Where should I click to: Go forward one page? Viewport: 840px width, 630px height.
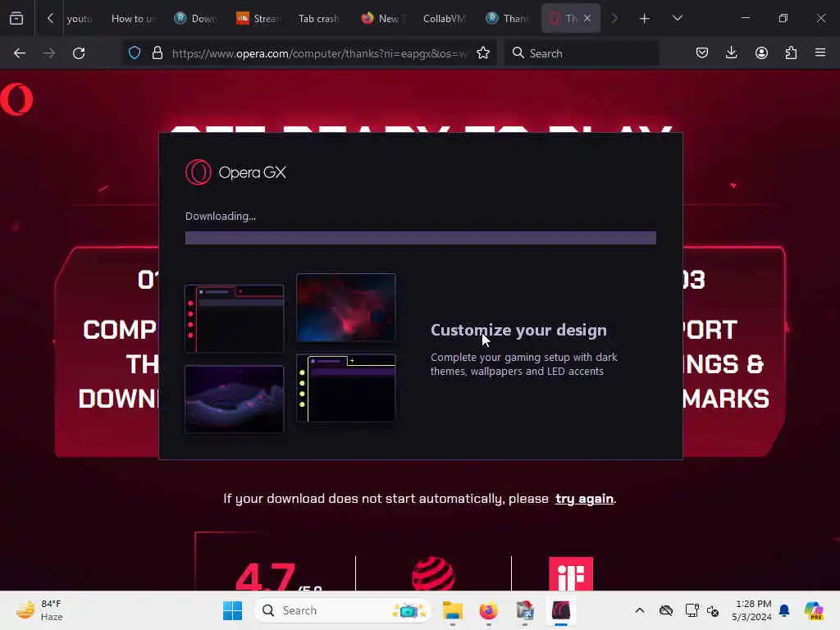pos(48,53)
